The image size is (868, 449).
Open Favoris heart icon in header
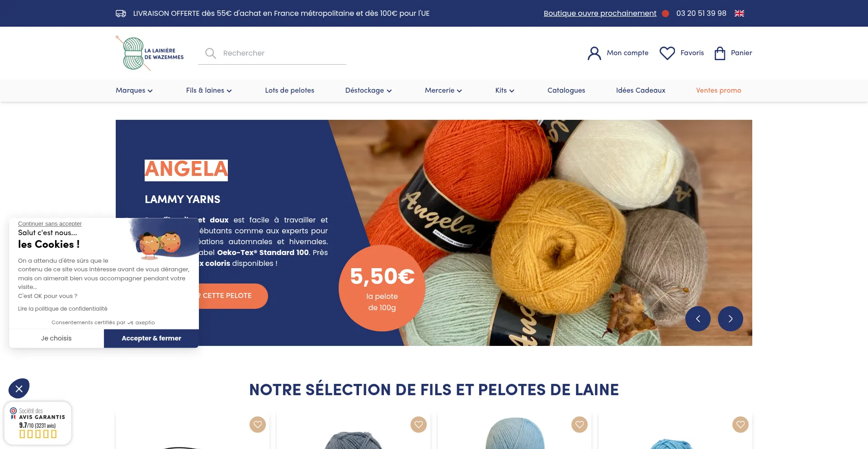point(667,53)
